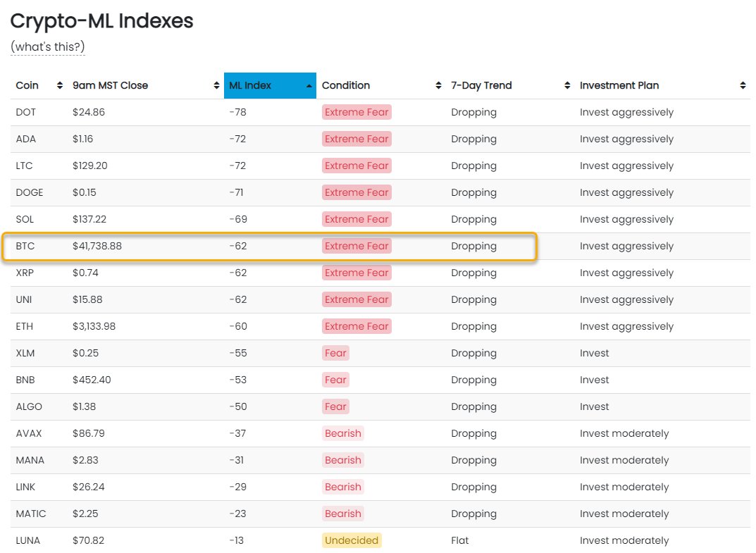Click the Extreme Fear badge in DOT row
756x553 pixels.
(357, 112)
